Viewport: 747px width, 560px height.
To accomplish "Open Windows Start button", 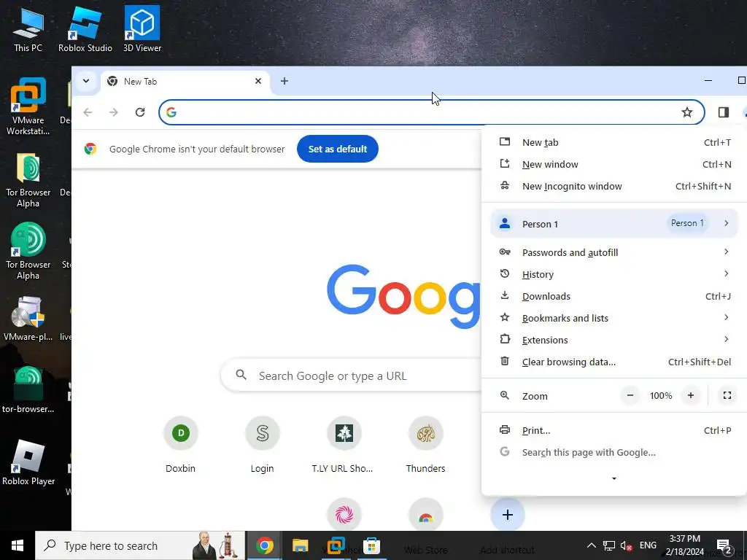I will (18, 545).
